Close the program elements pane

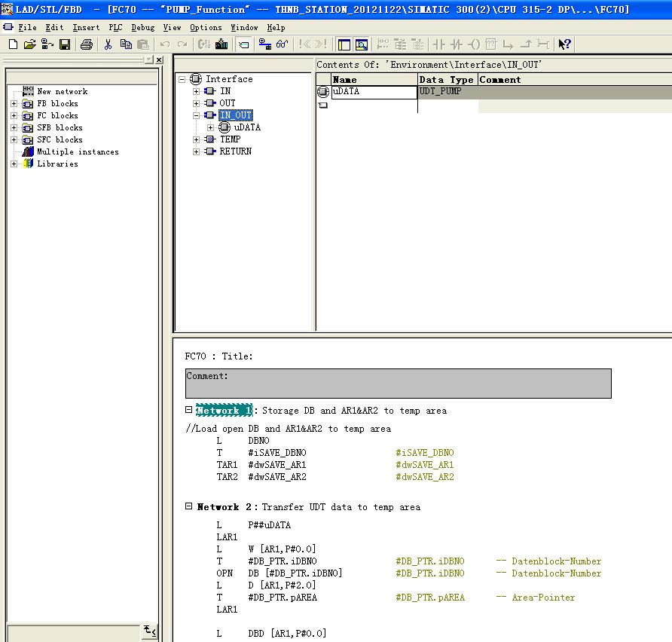pyautogui.click(x=159, y=60)
